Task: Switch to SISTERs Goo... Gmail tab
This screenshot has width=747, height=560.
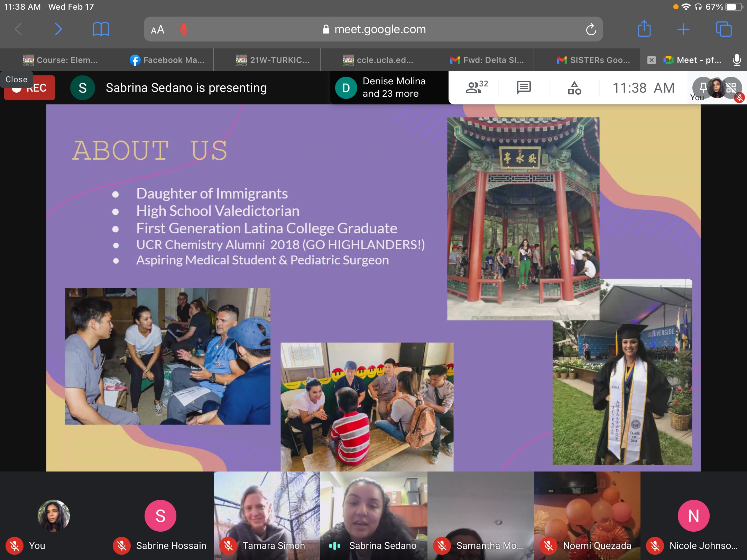Action: point(593,60)
